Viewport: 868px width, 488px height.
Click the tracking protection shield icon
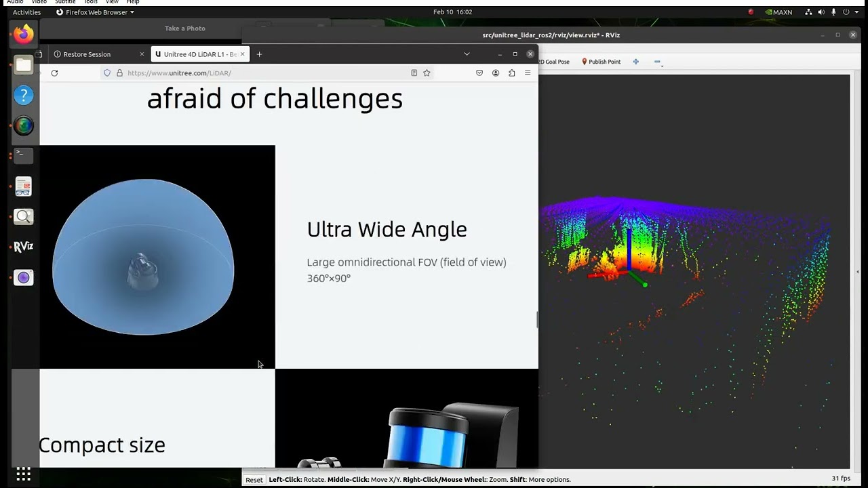107,73
